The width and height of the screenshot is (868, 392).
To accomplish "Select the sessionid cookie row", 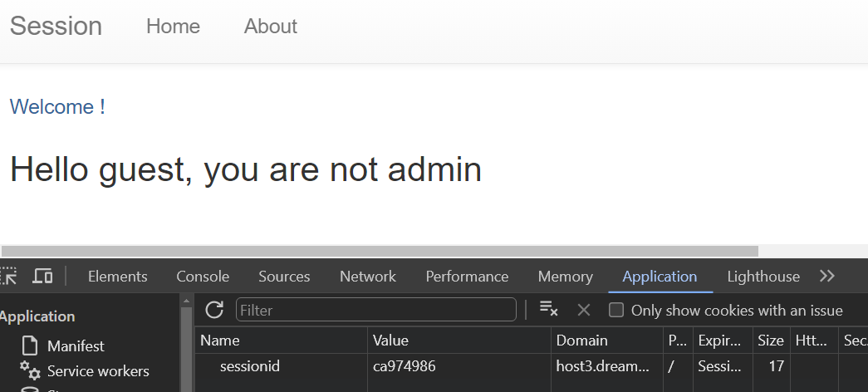I will [x=532, y=366].
